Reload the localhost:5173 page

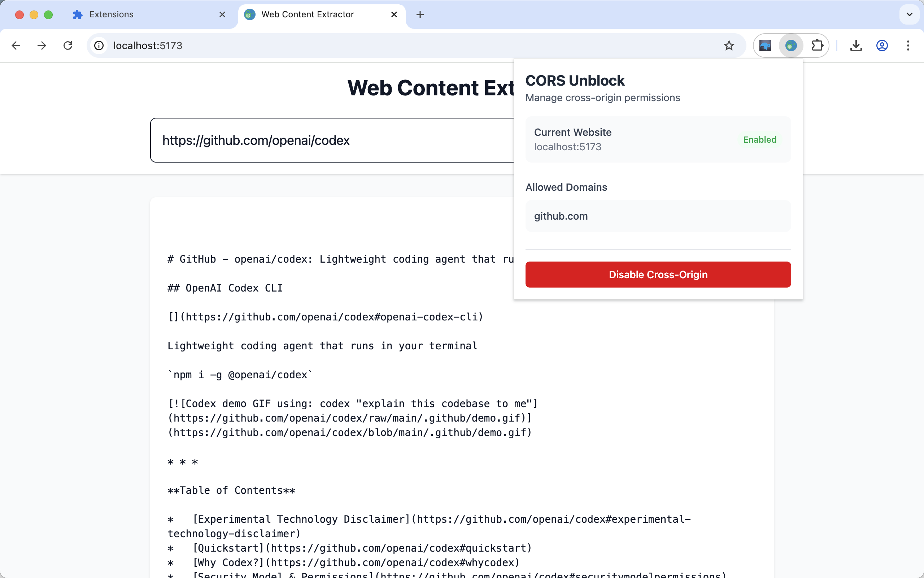point(68,46)
